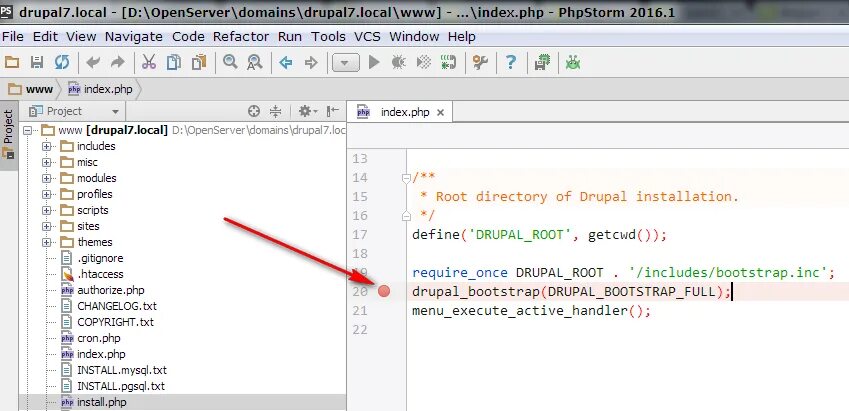849x411 pixels.
Task: Cut selection using the scissors icon
Action: pyautogui.click(x=149, y=62)
